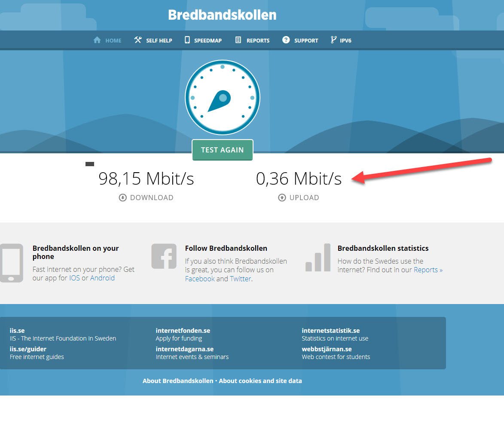
Task: Click the Bredbandskollen site title
Action: point(222,15)
